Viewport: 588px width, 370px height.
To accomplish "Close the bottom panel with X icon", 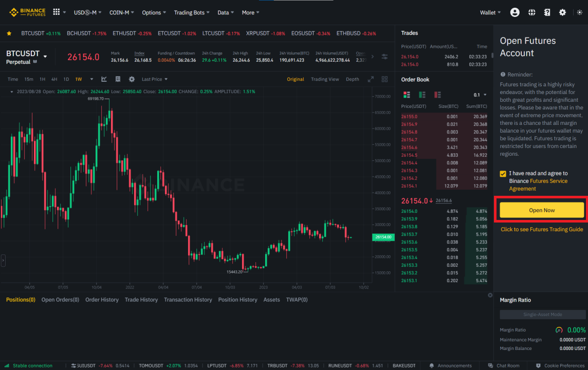I will coord(490,295).
